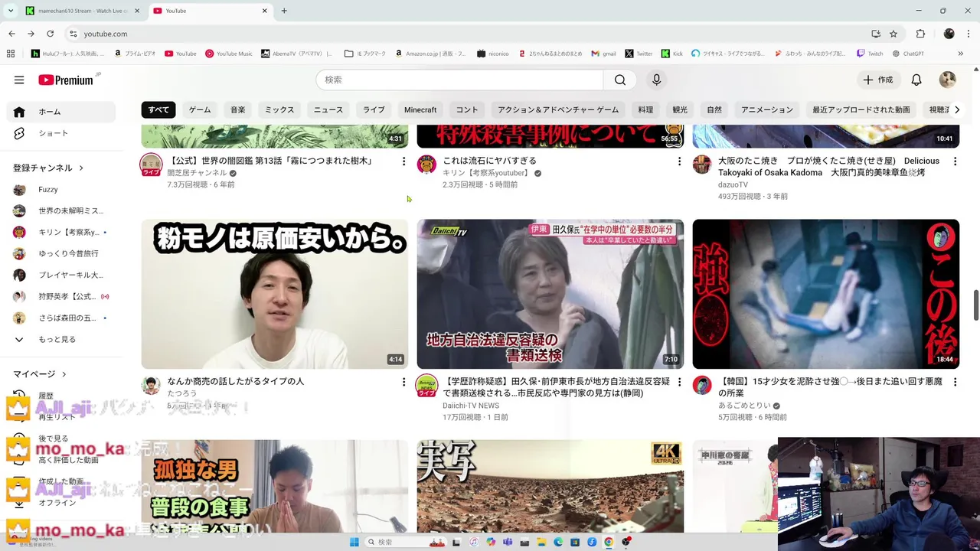Open dazuoTV channel avatar

tap(702, 165)
